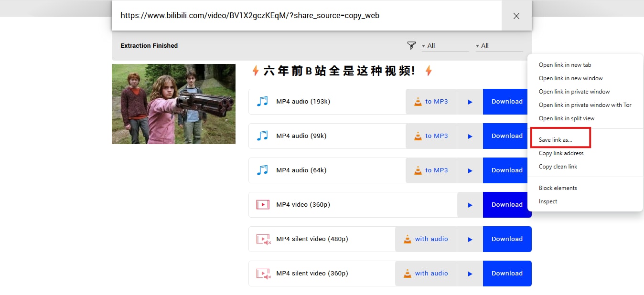Viewport: 644px width, 295px height.
Task: Click the music note icon for 99k audio
Action: (x=262, y=136)
